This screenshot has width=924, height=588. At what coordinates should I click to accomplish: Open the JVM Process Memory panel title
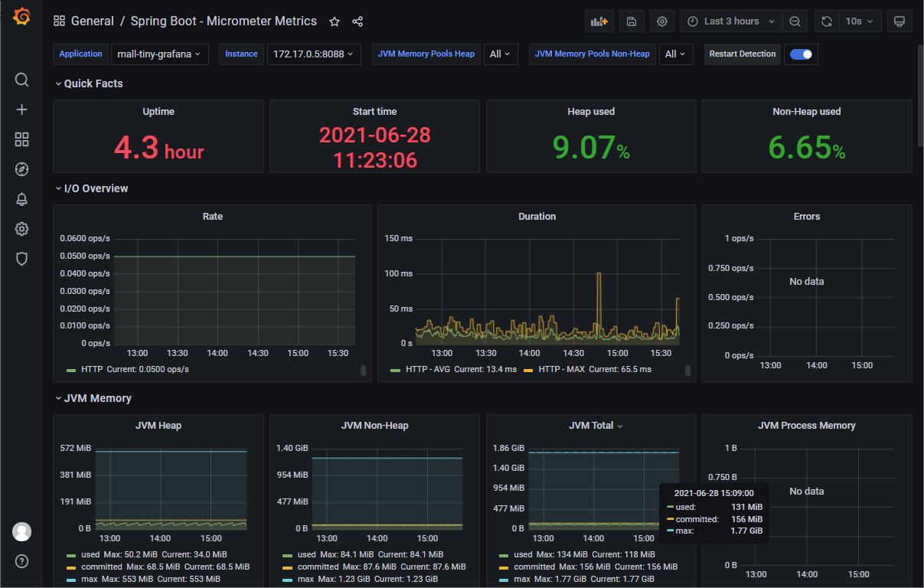point(807,426)
